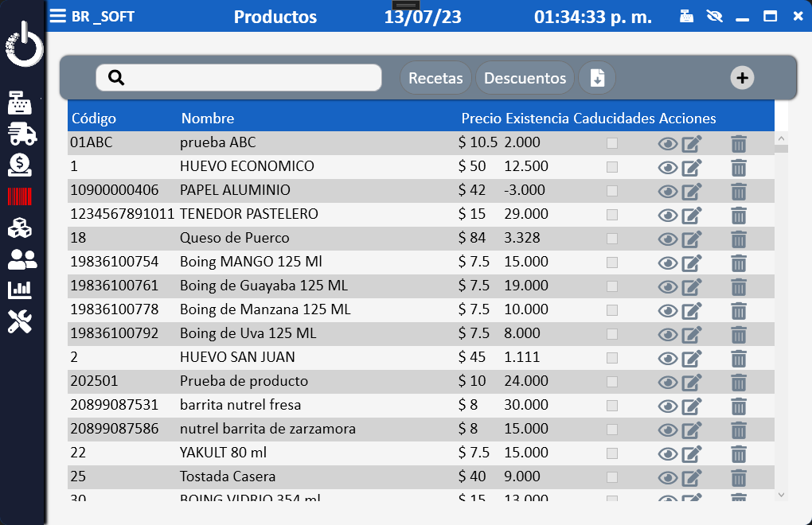Open the inventory boxes icon in the sidebar
This screenshot has width=812, height=525.
(x=21, y=228)
